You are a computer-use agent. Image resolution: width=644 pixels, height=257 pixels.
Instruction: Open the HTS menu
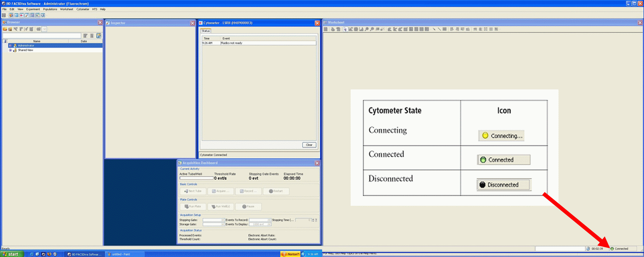click(x=95, y=9)
